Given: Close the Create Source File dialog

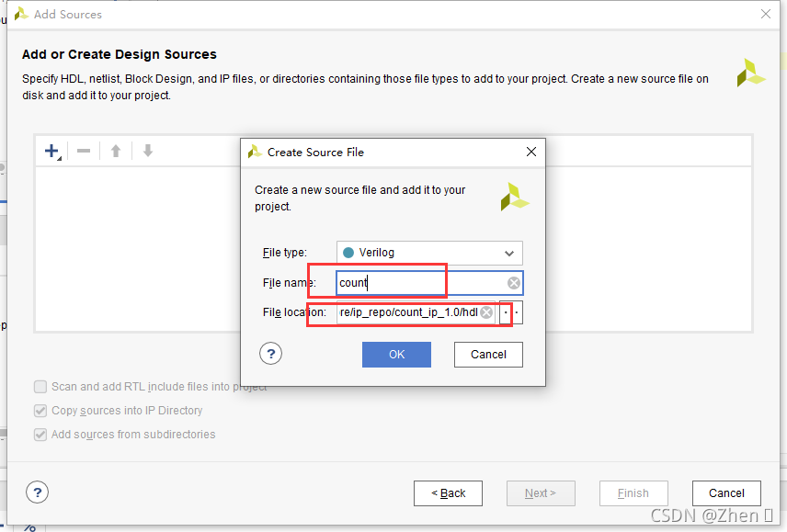Looking at the screenshot, I should coord(531,152).
